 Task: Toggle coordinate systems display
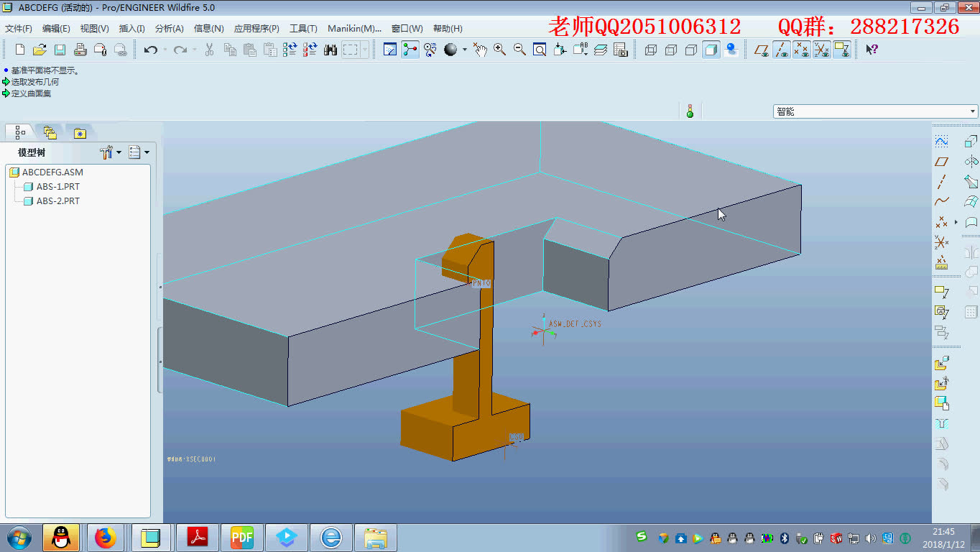822,50
